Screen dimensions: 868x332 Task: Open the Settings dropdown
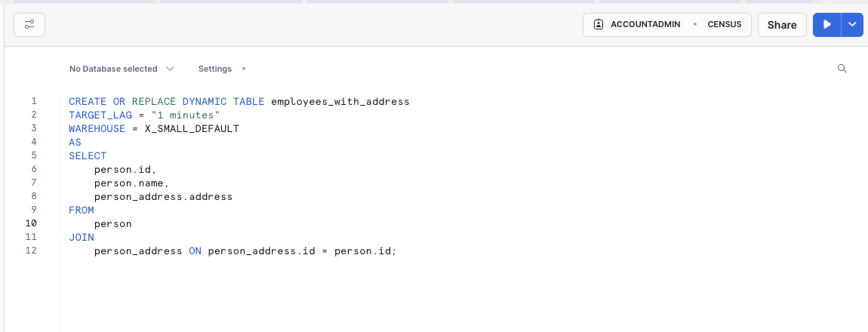click(222, 69)
